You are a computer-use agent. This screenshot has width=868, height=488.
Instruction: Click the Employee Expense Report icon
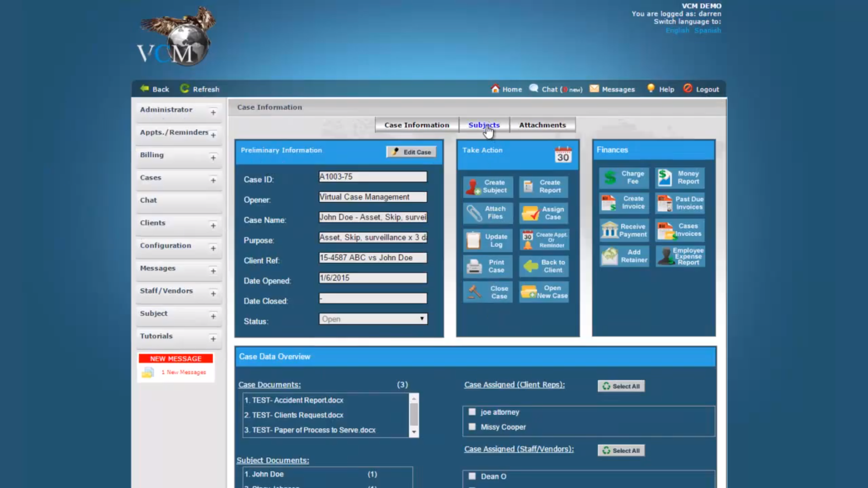pos(665,256)
